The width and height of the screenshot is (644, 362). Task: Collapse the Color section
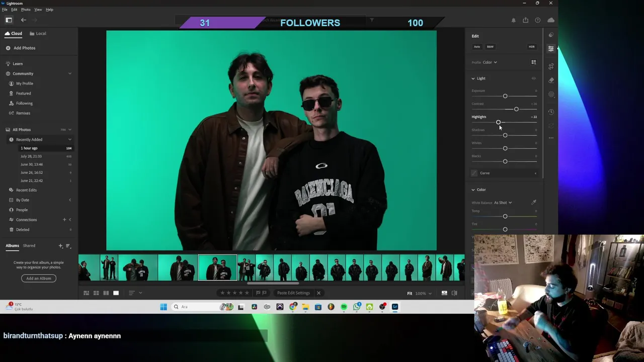click(x=473, y=190)
